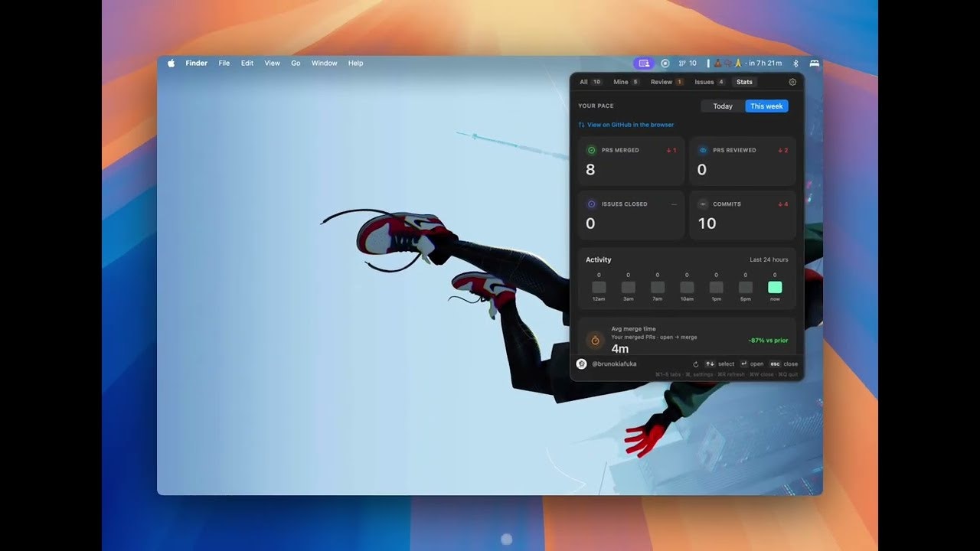Open settings via the gear icon
Viewport: 980px width, 551px height.
792,82
